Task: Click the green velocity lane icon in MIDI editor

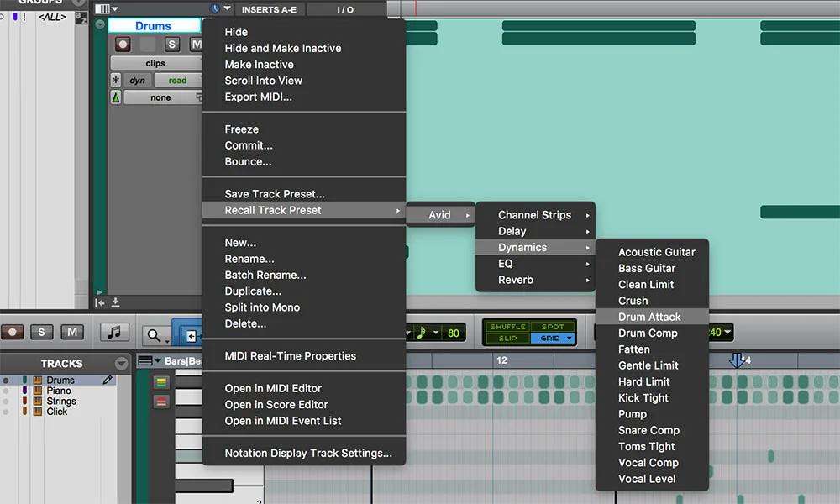Action: [161, 382]
